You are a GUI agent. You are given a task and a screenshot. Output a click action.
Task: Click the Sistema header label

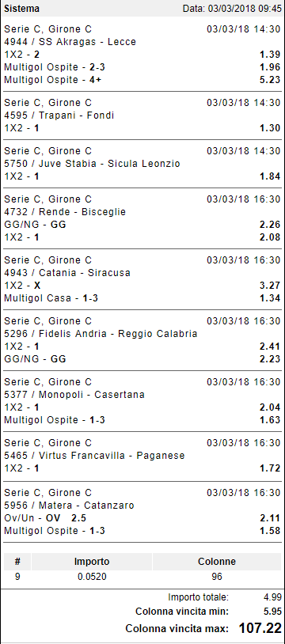coord(22,9)
